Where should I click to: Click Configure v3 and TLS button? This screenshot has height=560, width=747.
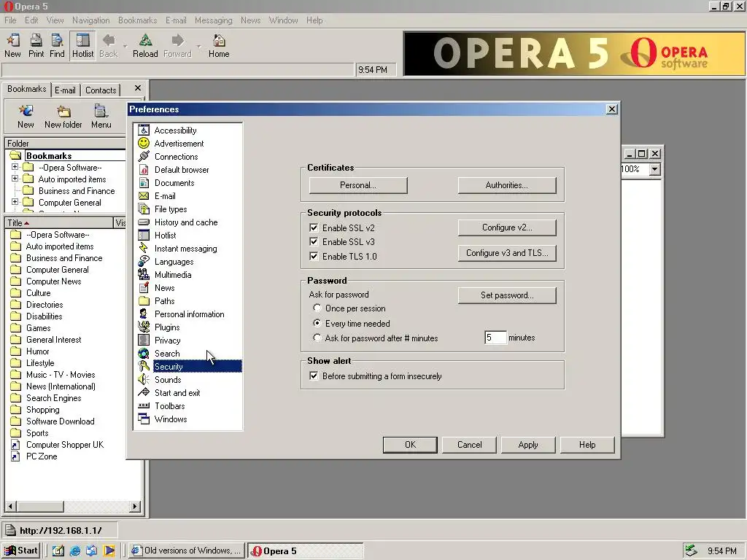(506, 253)
